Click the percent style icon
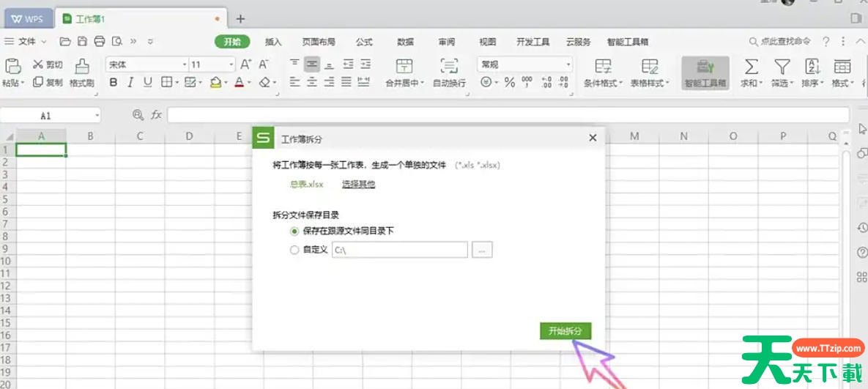The image size is (868, 389). click(x=510, y=83)
